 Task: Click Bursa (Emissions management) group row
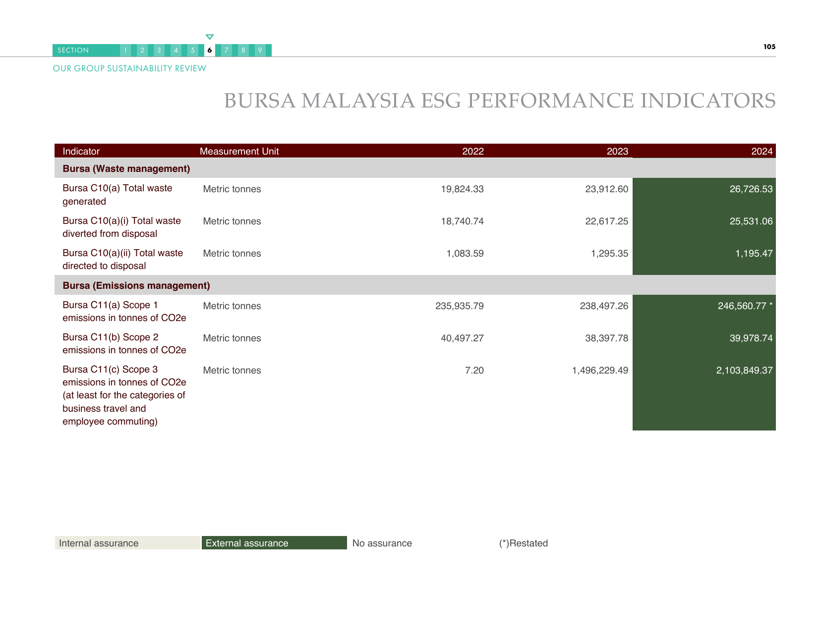(x=415, y=285)
